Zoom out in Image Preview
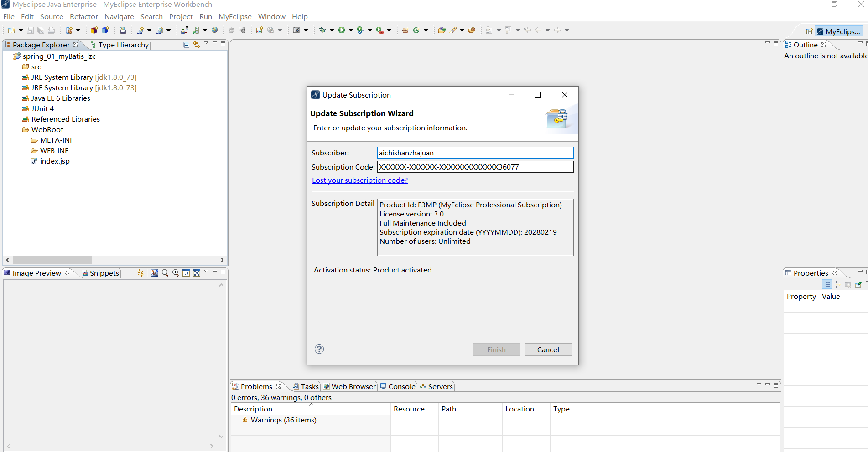 tap(165, 273)
